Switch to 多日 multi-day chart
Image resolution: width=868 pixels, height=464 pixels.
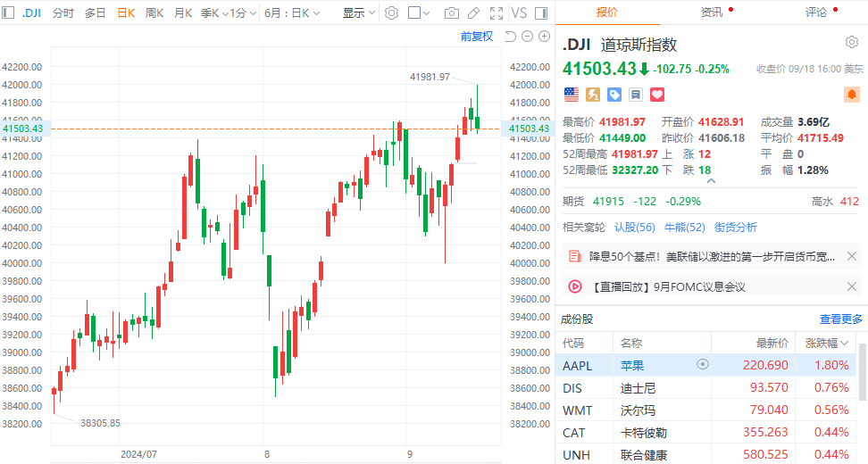click(x=96, y=12)
